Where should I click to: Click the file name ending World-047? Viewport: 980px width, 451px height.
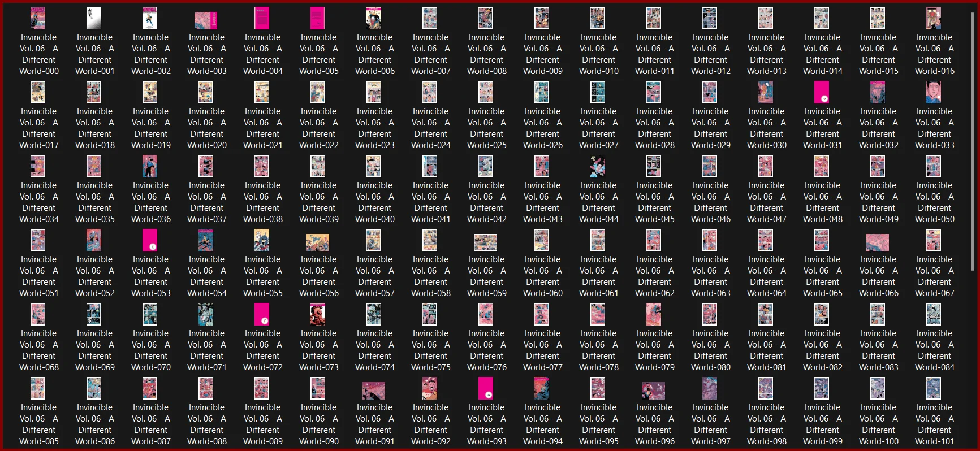click(767, 202)
